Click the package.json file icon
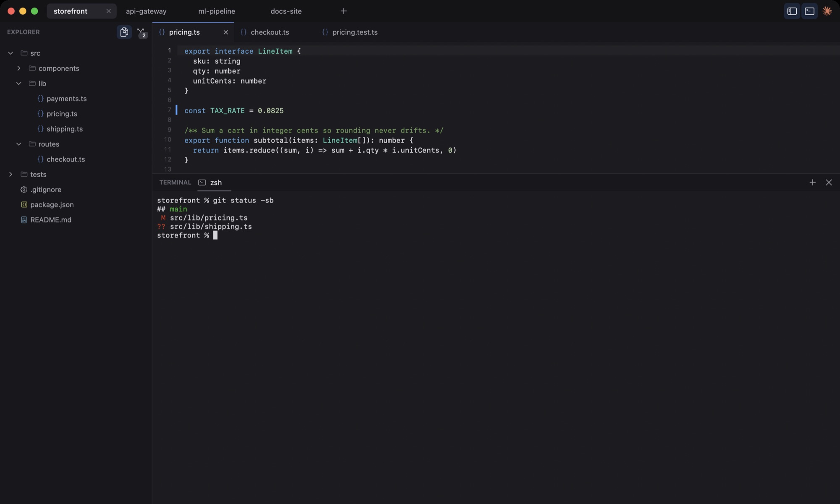The height and width of the screenshot is (504, 840). (24, 205)
